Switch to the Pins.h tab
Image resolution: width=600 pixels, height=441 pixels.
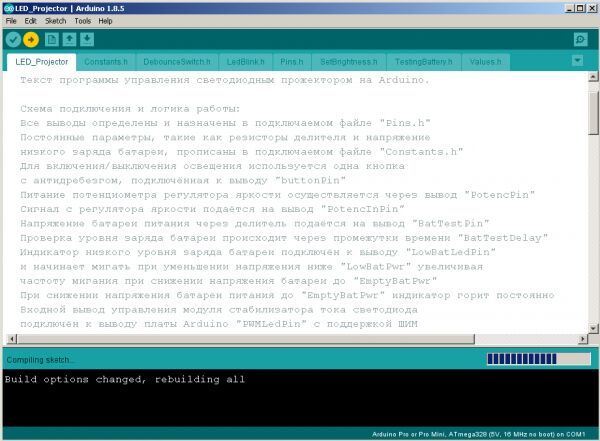[292, 62]
